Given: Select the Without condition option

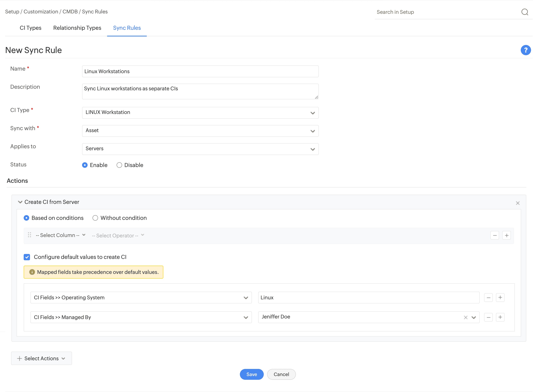Looking at the screenshot, I should 95,218.
